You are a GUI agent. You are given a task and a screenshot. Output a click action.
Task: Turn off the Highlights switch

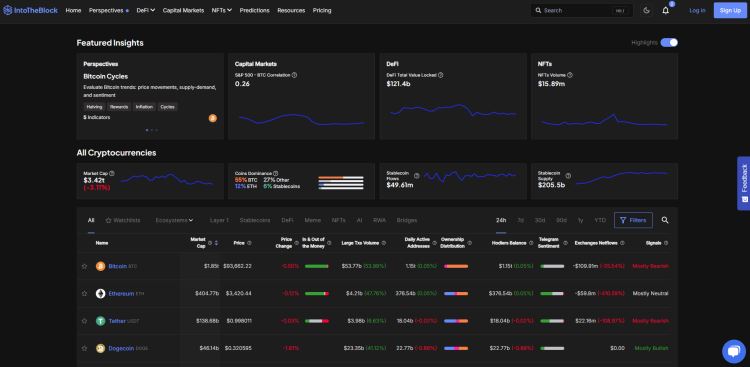pos(669,43)
